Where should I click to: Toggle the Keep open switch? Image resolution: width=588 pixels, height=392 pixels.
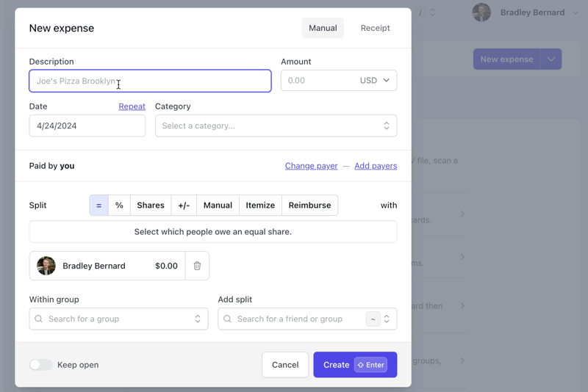pyautogui.click(x=41, y=365)
